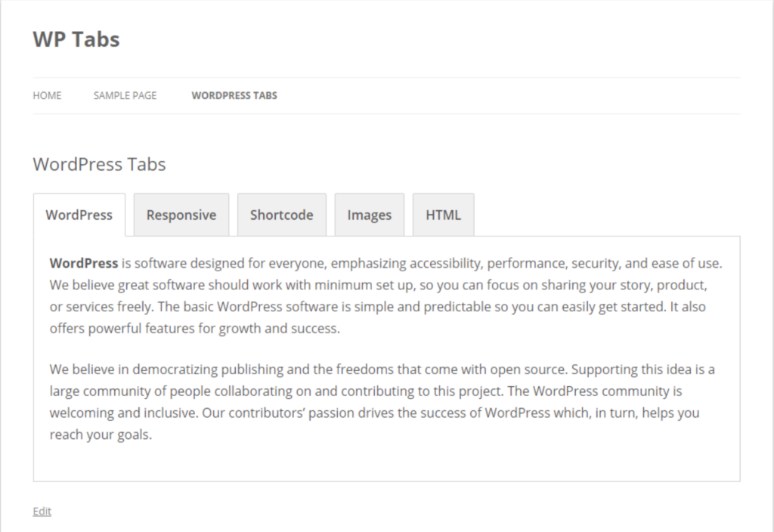
Task: Click the WordPress Tabs page heading
Action: tap(99, 164)
